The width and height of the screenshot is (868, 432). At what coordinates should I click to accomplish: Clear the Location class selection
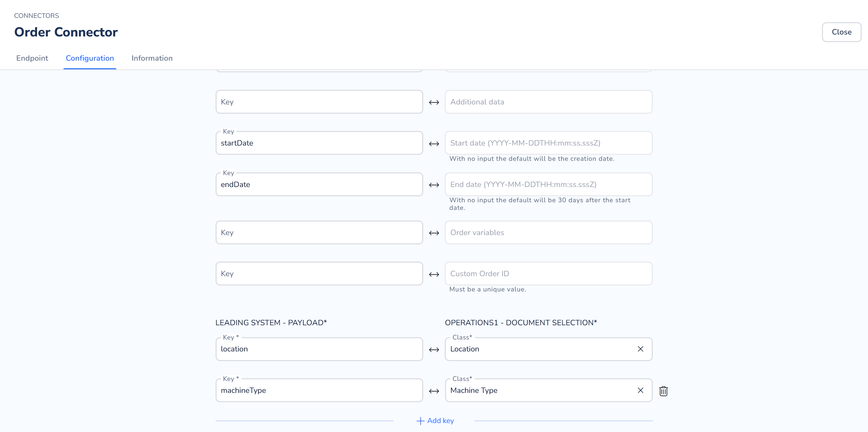[x=640, y=349]
